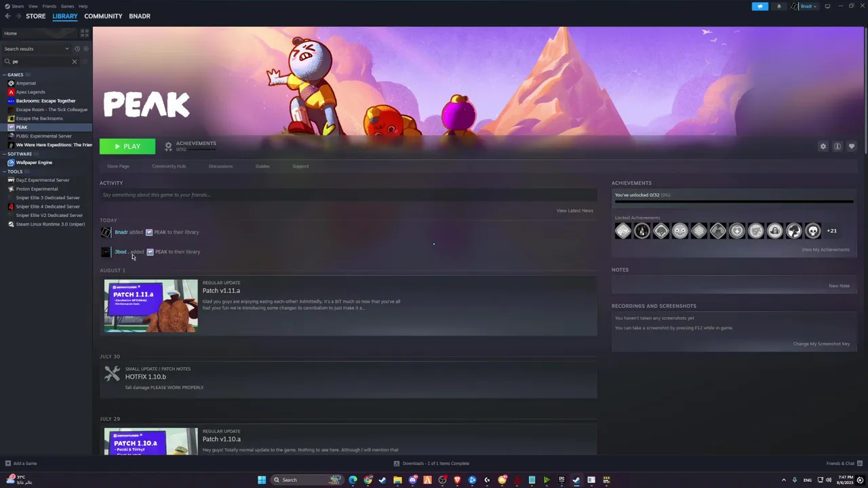
Task: Create a New Note
Action: coord(839,286)
